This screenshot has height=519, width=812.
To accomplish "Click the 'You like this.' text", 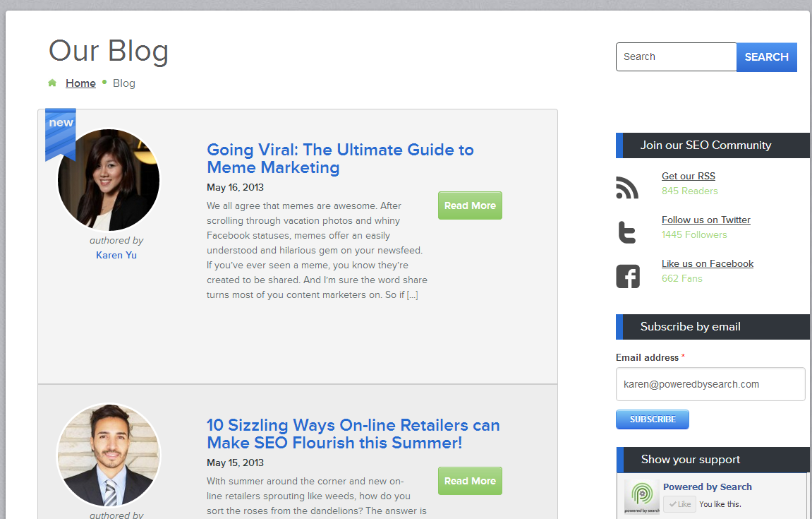I will click(720, 504).
